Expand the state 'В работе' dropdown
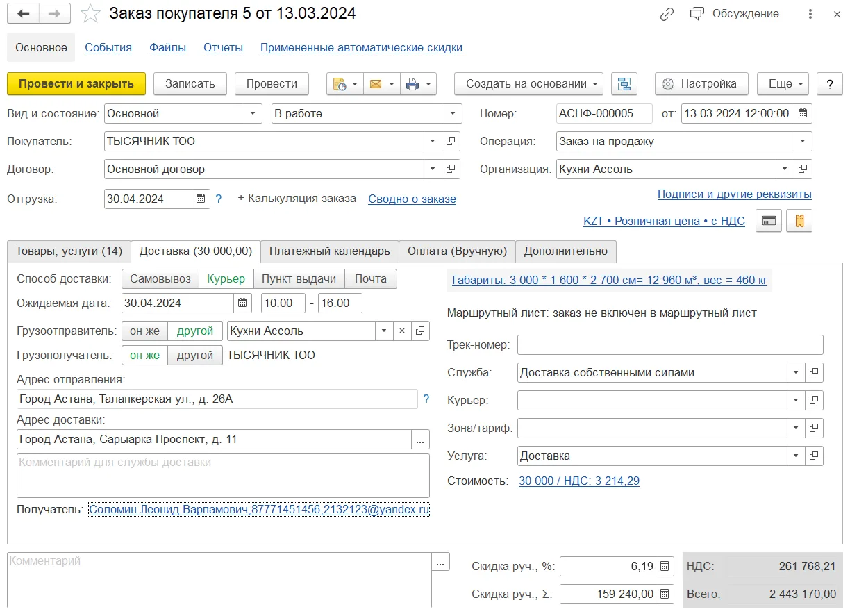 click(453, 113)
